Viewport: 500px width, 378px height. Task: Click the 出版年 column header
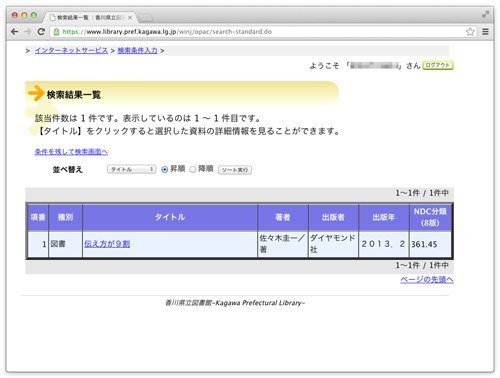384,217
